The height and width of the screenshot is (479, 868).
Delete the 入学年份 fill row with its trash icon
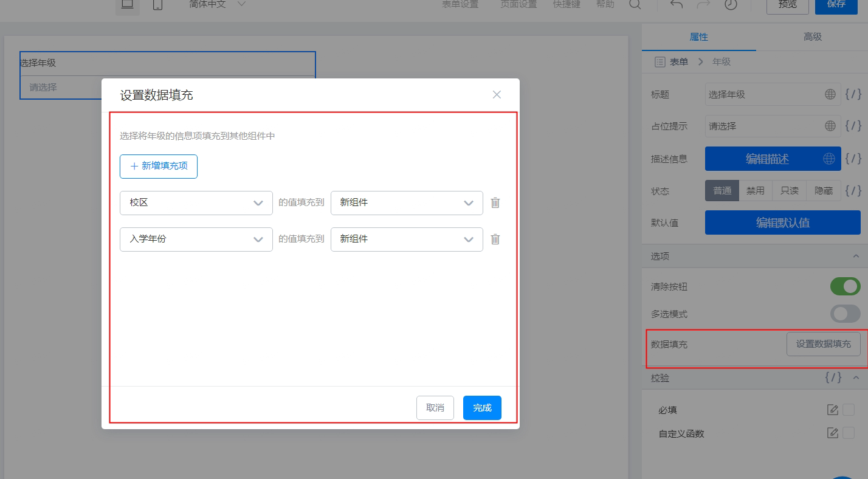[495, 239]
